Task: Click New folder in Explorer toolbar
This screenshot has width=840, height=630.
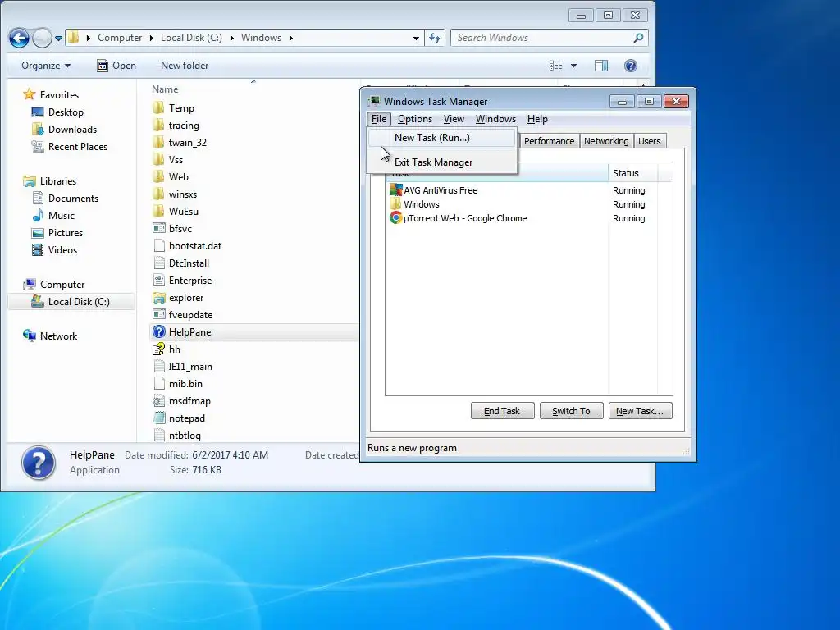Action: pyautogui.click(x=185, y=66)
